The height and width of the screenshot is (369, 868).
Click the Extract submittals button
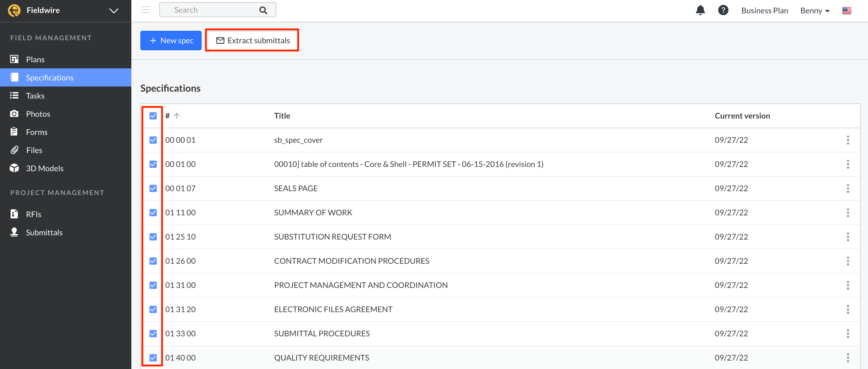click(x=252, y=41)
